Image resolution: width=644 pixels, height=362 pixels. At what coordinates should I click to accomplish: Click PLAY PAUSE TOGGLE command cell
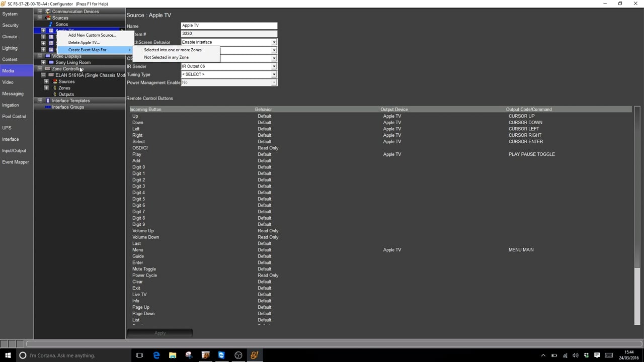532,154
